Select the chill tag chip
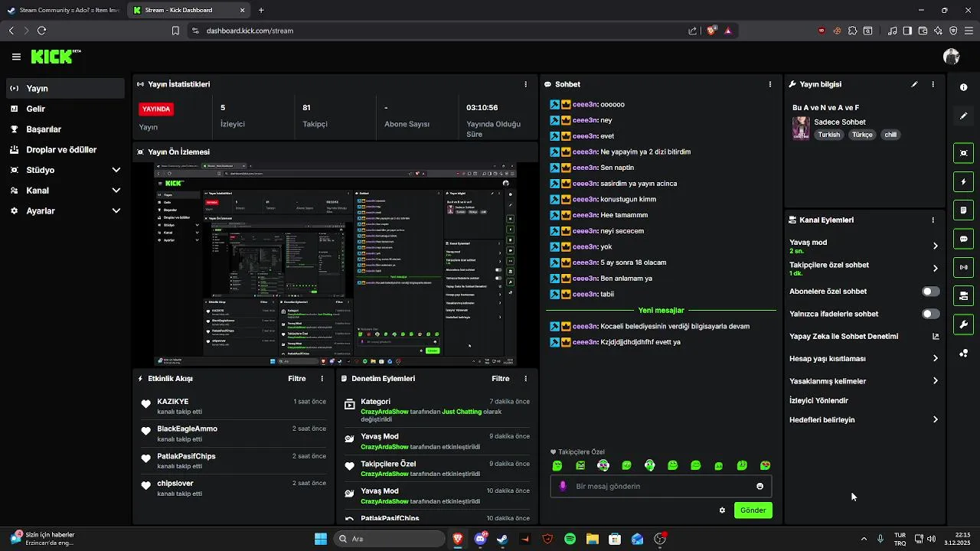 click(890, 135)
